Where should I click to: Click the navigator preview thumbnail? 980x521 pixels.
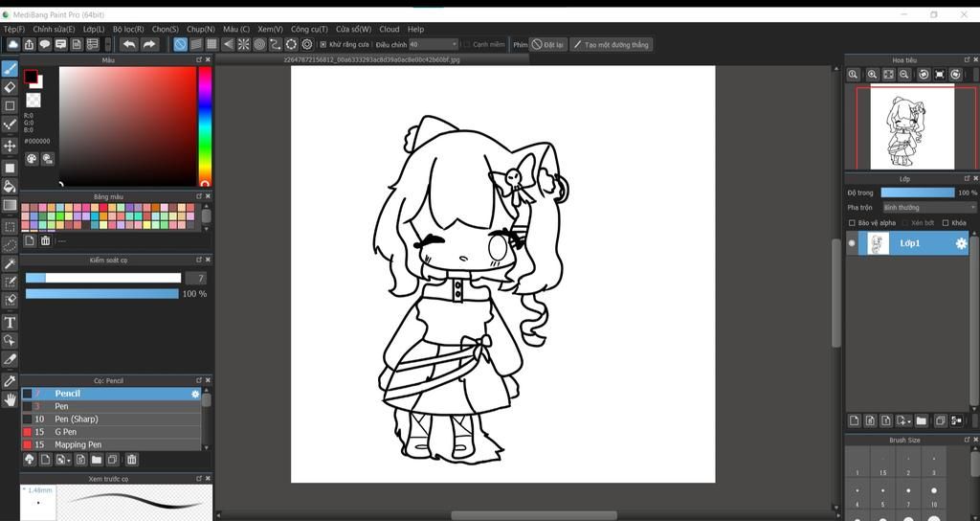(x=912, y=127)
